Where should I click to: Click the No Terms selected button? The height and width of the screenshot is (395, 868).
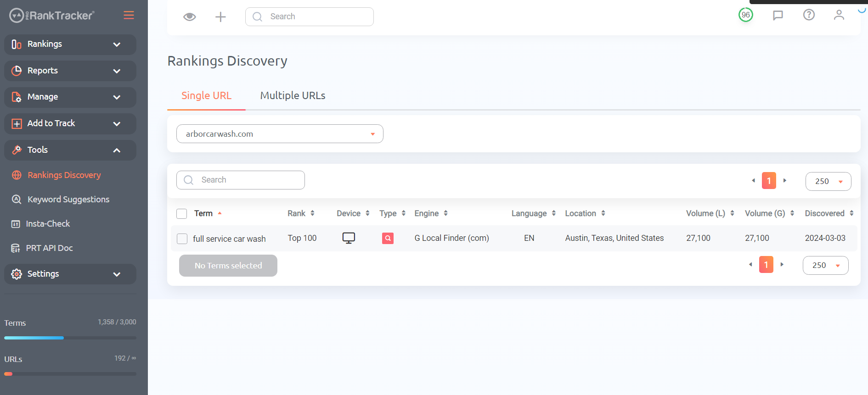(228, 266)
